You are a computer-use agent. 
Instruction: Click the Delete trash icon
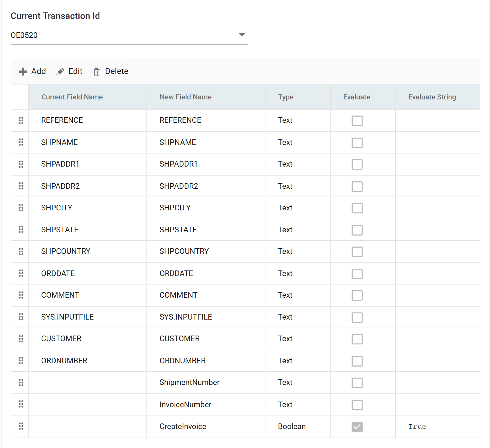coord(97,72)
